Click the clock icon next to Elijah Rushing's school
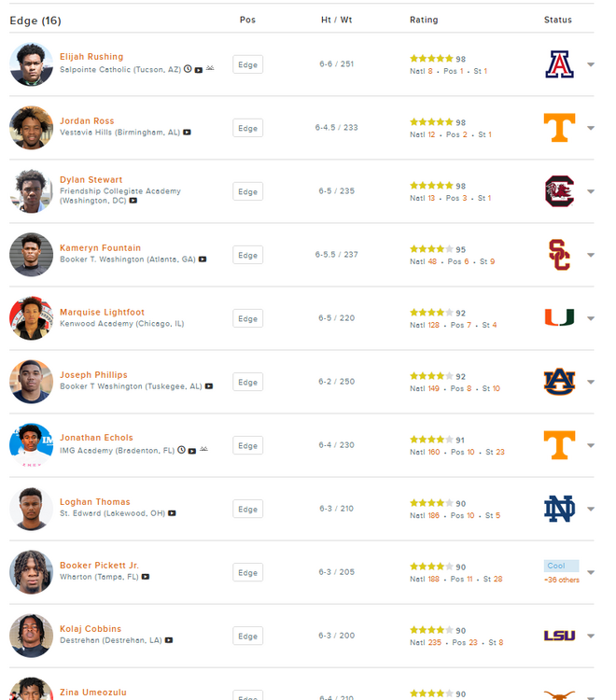Viewport: 616px width, 700px height. tap(188, 69)
